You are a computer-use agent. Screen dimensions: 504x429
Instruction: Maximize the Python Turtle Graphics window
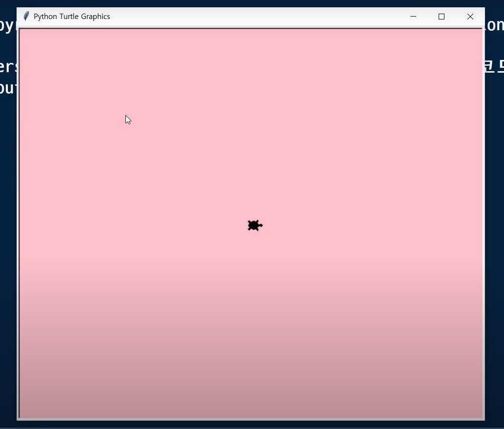tap(442, 17)
